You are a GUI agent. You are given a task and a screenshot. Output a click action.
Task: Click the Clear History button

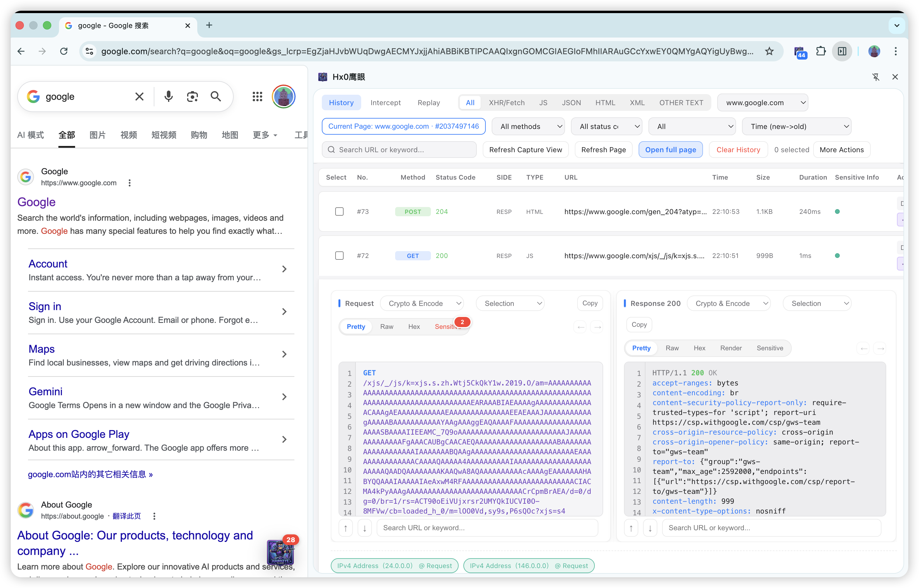[x=738, y=150]
